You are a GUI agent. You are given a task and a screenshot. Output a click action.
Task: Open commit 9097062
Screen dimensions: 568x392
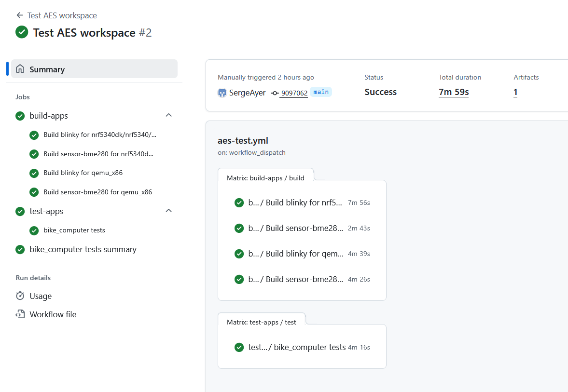coord(295,93)
